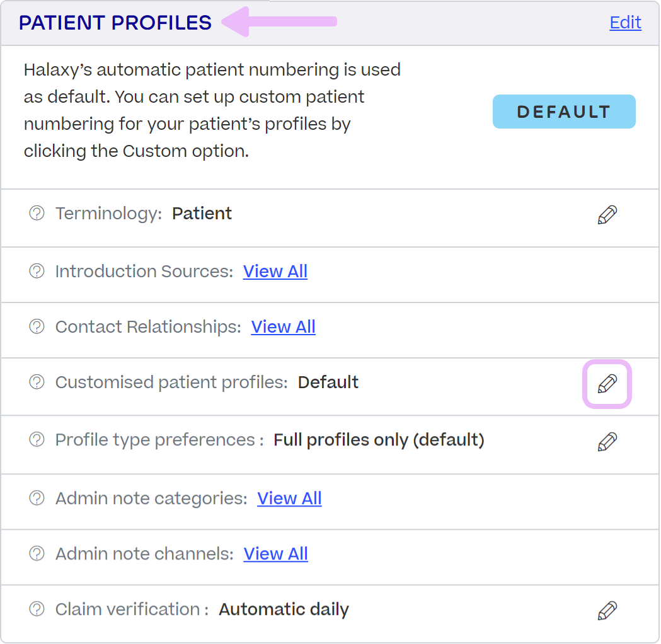View All Introduction Sources
The width and height of the screenshot is (661, 644).
[x=275, y=271]
